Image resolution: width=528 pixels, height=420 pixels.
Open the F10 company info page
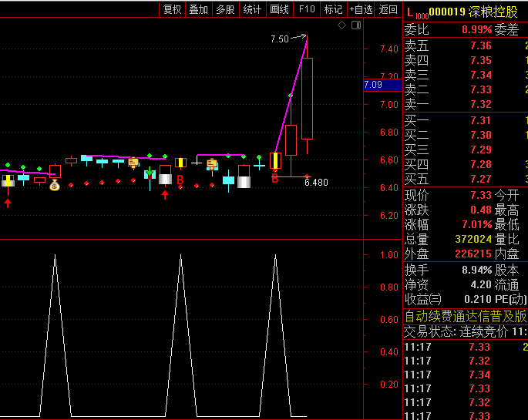(307, 9)
